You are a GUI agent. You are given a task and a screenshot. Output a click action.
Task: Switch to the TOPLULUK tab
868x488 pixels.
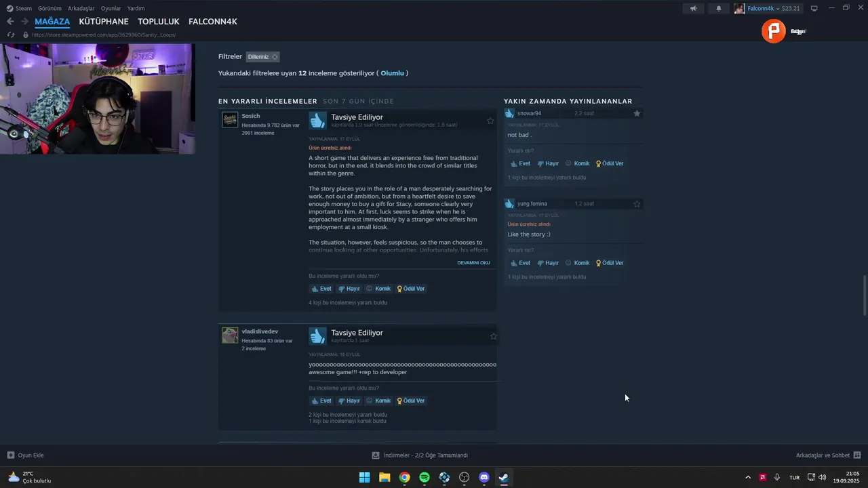159,22
